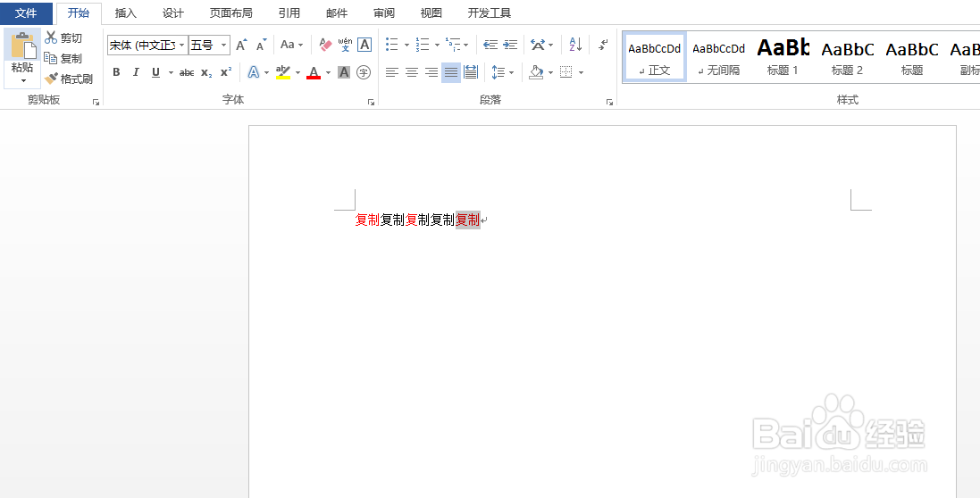
Task: Apply the 无间隔 (No Spacing) style
Action: click(719, 57)
